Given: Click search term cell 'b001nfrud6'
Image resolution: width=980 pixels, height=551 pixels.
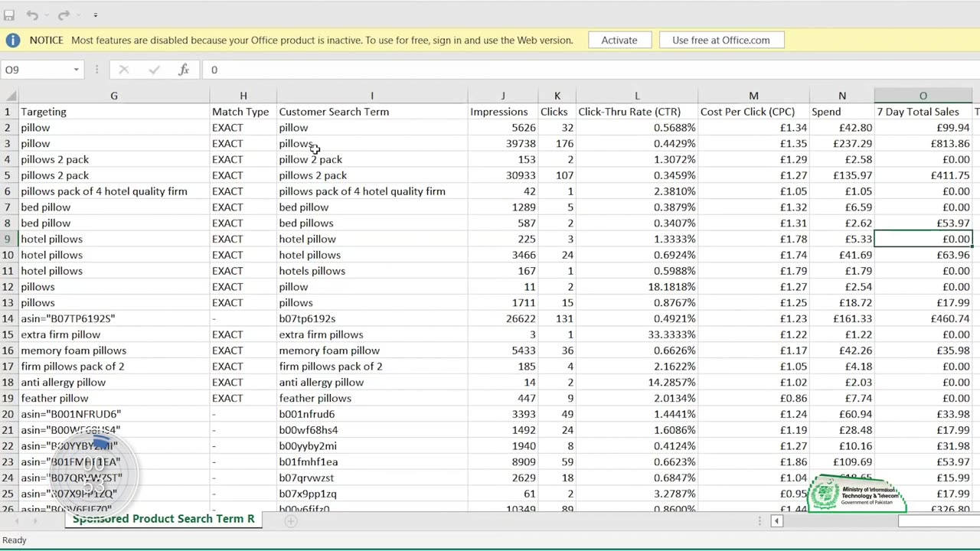Looking at the screenshot, I should pyautogui.click(x=372, y=414).
